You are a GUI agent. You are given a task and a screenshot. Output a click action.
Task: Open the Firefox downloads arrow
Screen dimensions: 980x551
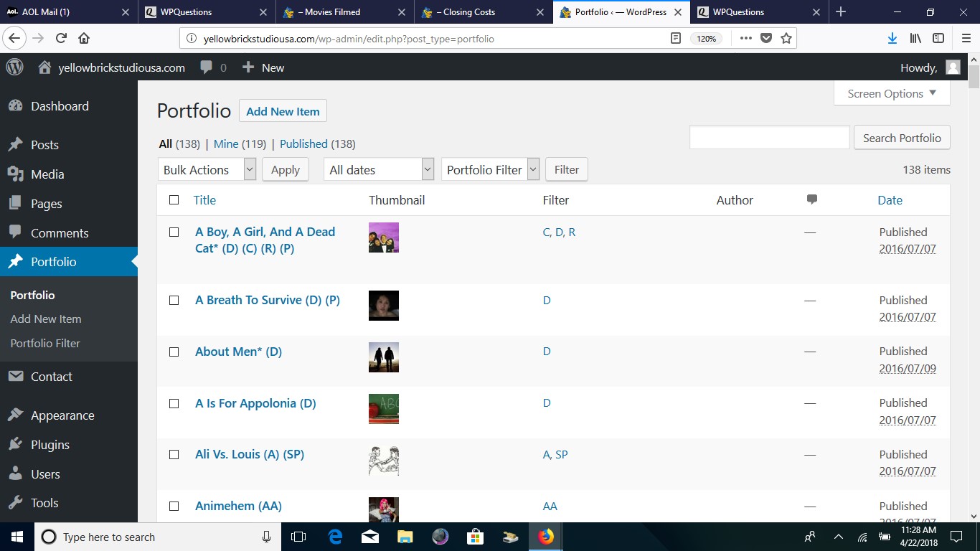pos(892,39)
